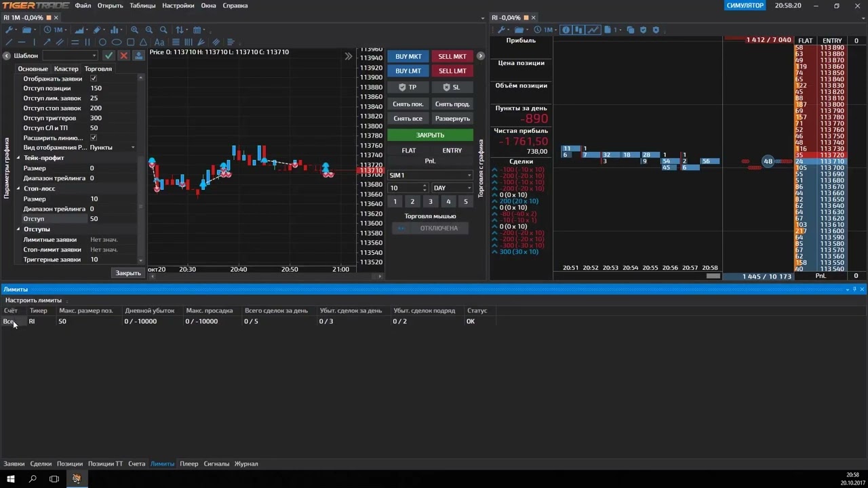
Task: Select the triangle shape tool
Action: [x=143, y=42]
